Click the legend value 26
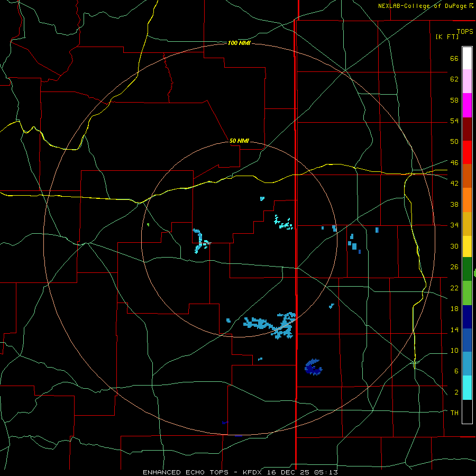Viewport: 476px width, 476px height. [x=454, y=267]
